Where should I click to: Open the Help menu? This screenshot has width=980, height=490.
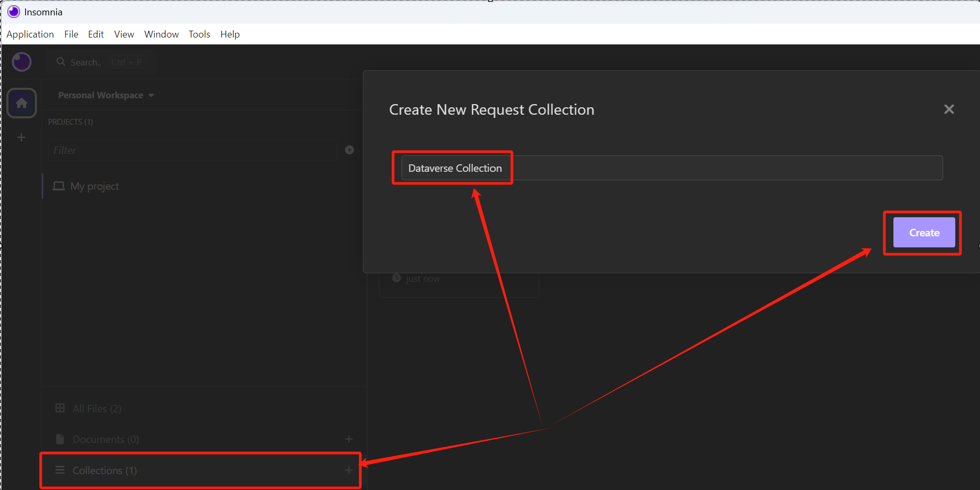[230, 34]
